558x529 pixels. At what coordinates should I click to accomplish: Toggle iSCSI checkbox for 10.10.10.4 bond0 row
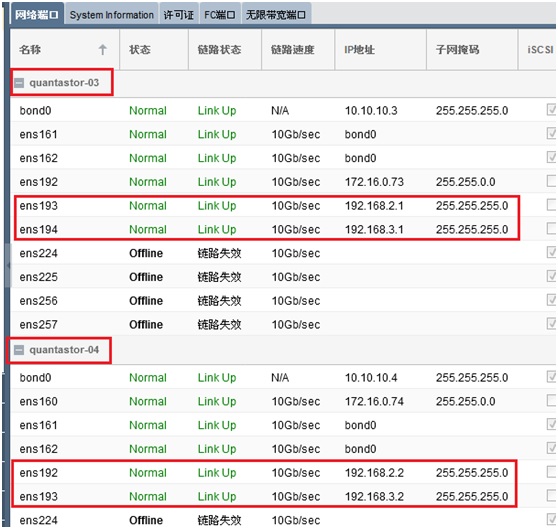551,377
